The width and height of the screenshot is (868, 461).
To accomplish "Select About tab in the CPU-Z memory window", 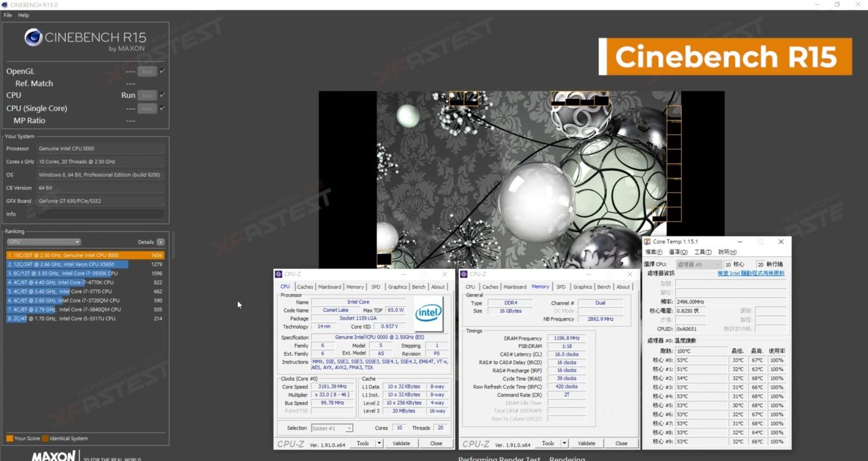I will click(x=623, y=287).
